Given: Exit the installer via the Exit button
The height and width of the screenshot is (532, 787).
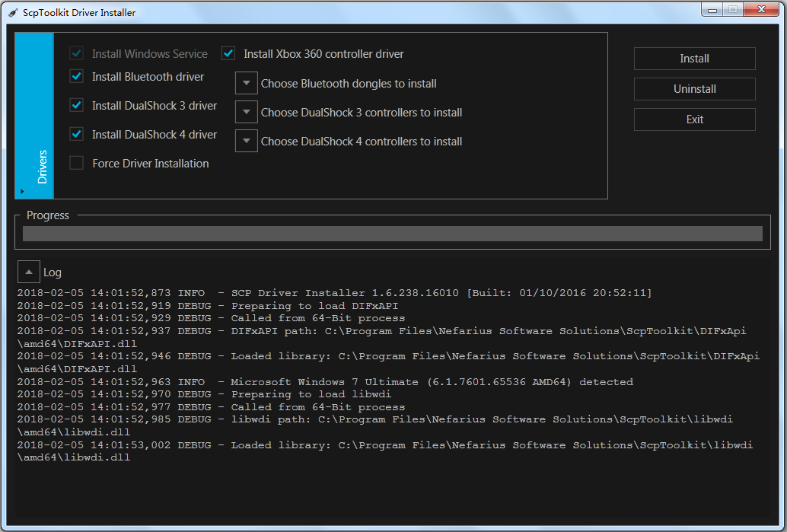Looking at the screenshot, I should click(x=693, y=119).
